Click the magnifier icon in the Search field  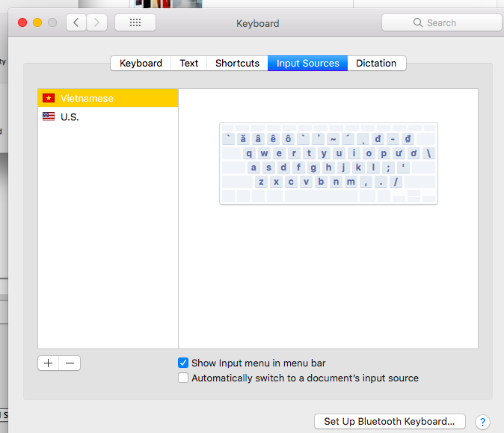(x=417, y=22)
